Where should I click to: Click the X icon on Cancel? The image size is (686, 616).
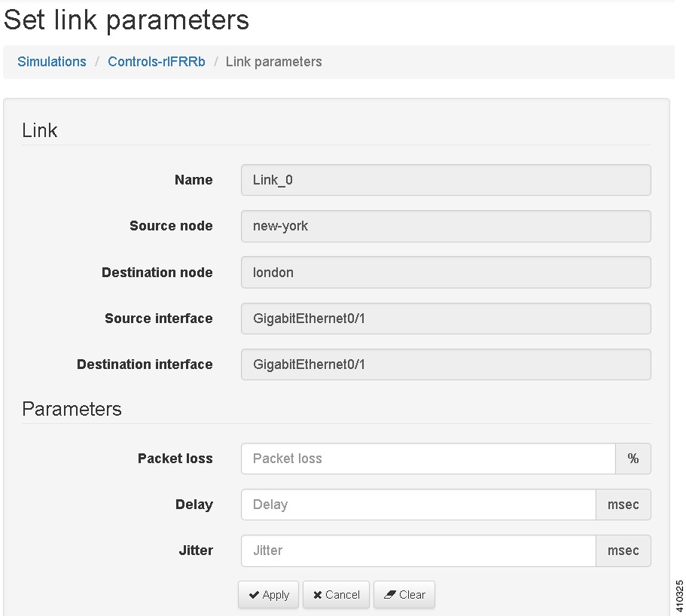click(318, 595)
